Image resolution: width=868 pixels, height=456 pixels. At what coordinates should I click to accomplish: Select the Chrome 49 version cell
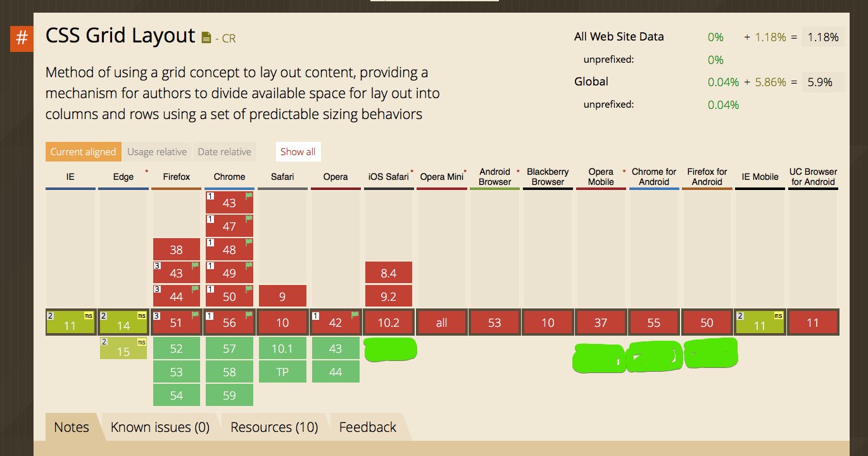(229, 273)
